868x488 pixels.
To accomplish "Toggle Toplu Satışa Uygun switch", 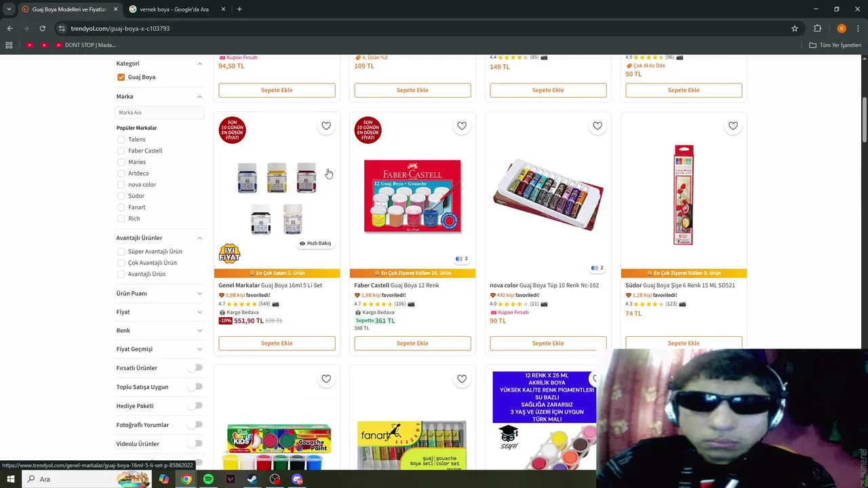I will pyautogui.click(x=195, y=387).
